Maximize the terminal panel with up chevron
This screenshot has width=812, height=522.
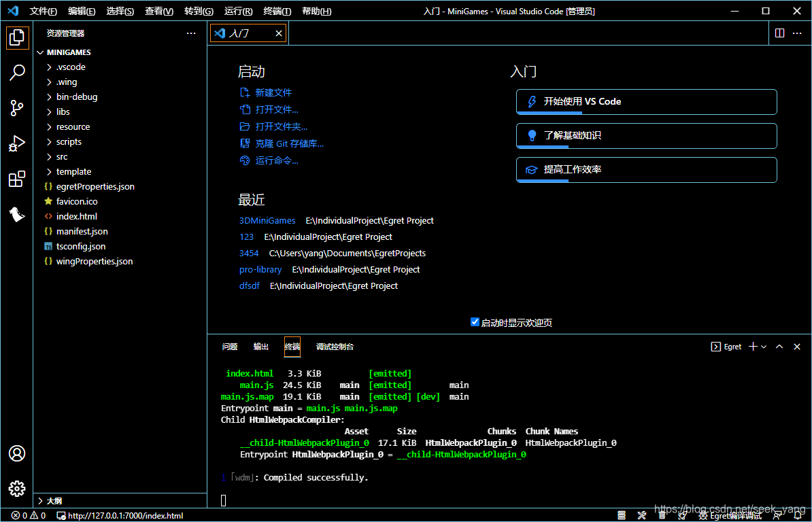[x=779, y=347]
